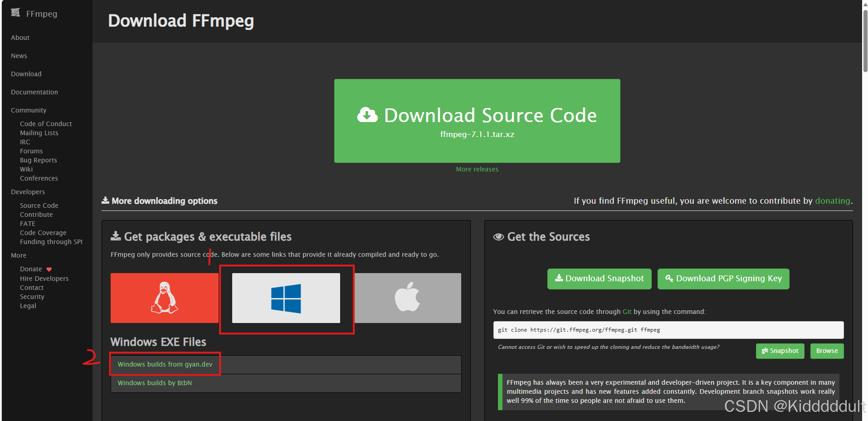Open Donate link in sidebar
Screen dimensions: 868x421
[x=31, y=269]
